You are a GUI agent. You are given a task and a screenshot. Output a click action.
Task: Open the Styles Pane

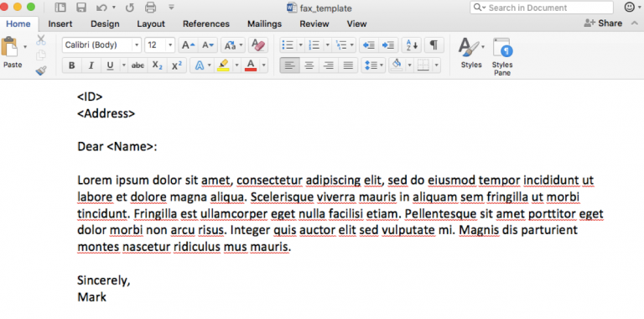[x=502, y=57]
